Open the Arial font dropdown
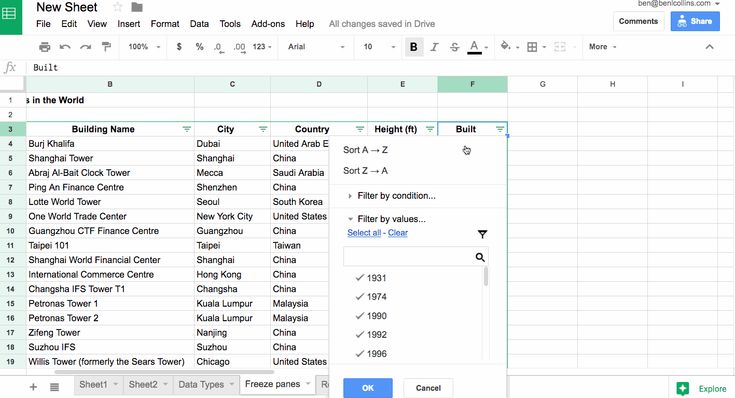 tap(316, 47)
